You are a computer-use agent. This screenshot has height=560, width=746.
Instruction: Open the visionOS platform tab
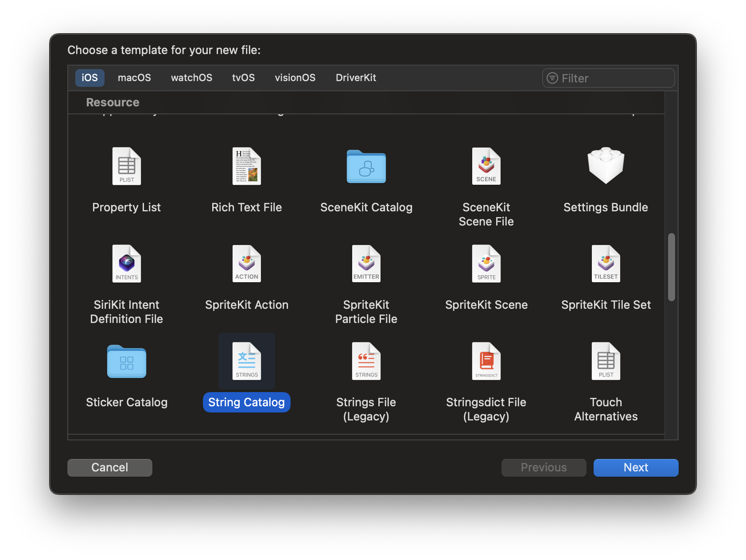[x=295, y=78]
